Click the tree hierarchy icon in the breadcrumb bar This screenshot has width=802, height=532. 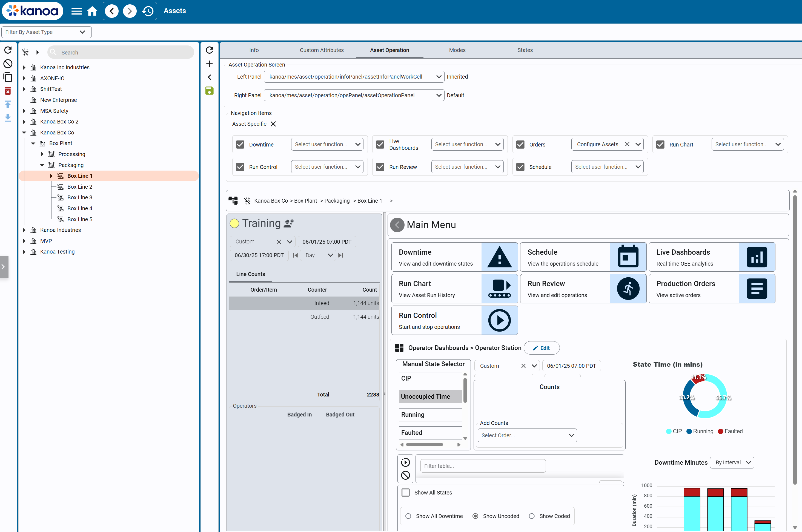[233, 200]
